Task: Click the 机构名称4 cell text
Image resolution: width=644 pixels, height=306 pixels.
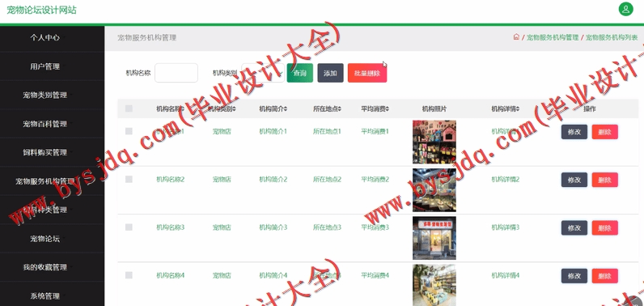Action: pos(171,275)
